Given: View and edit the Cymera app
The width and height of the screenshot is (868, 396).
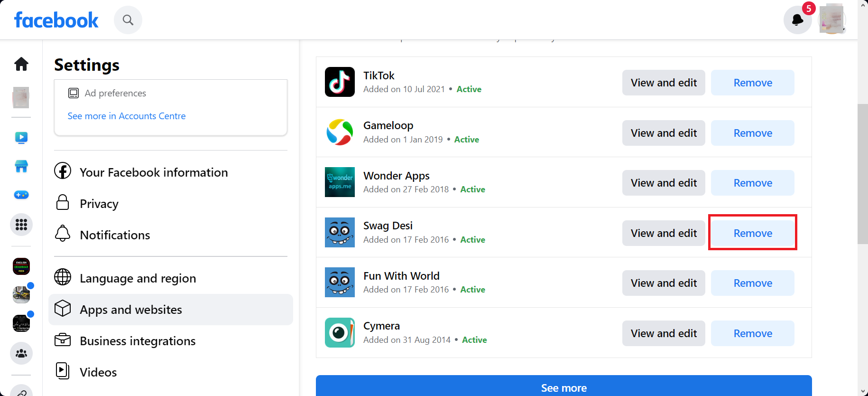Looking at the screenshot, I should 664,333.
